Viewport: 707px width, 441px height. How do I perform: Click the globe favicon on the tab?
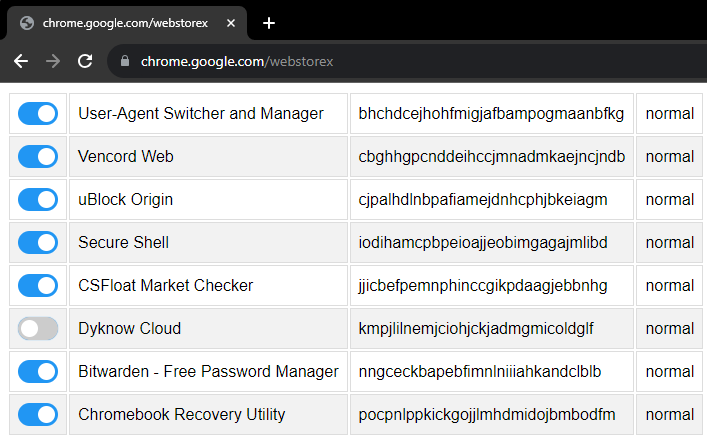pyautogui.click(x=27, y=23)
